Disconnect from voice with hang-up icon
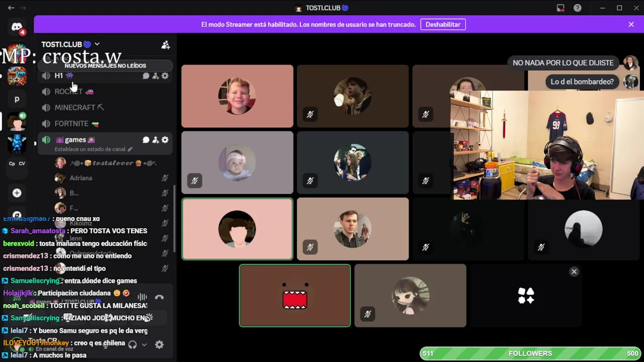The width and height of the screenshot is (644, 362). tap(159, 297)
